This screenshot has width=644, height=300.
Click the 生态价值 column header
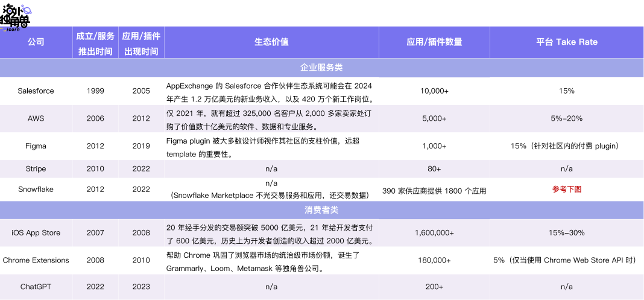click(271, 42)
